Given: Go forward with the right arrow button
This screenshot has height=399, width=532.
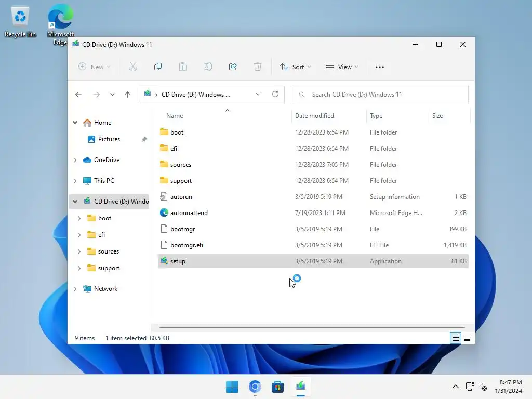Looking at the screenshot, I should click(x=96, y=95).
